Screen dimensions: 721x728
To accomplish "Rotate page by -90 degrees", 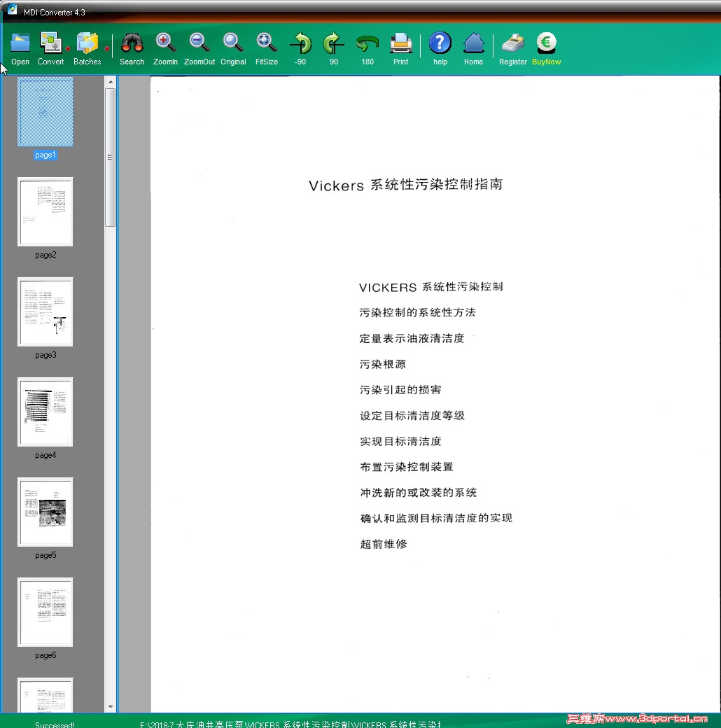I will click(x=300, y=43).
